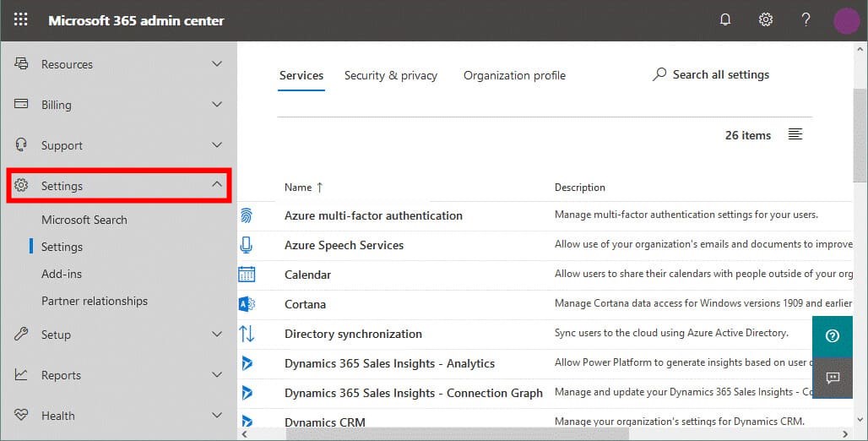868x441 pixels.
Task: Open Azure multi-factor authentication settings
Action: tap(373, 215)
